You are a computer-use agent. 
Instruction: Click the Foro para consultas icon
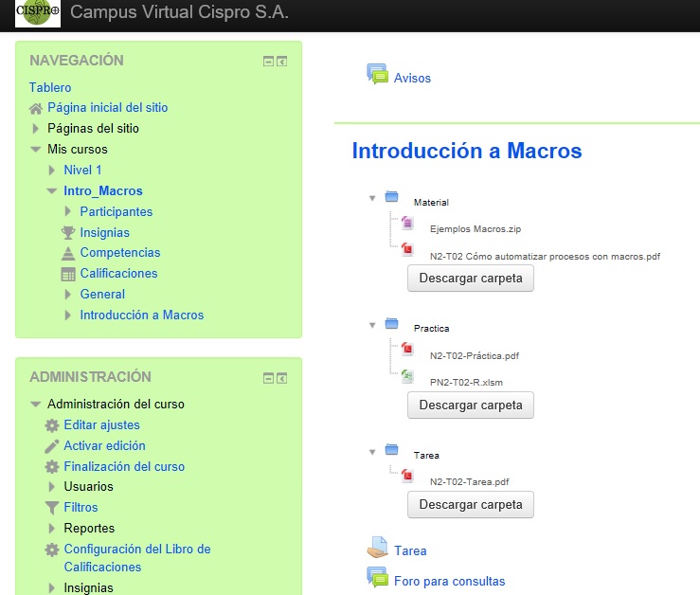pos(377,578)
